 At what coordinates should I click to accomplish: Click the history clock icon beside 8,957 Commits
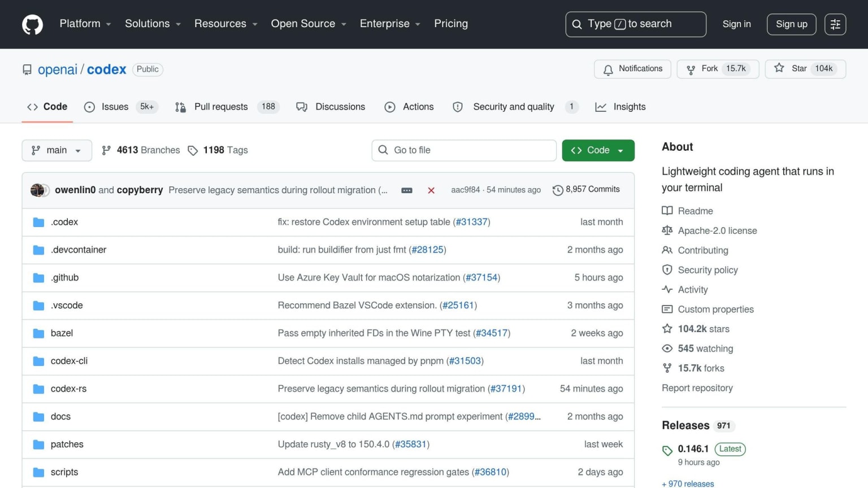pyautogui.click(x=558, y=190)
